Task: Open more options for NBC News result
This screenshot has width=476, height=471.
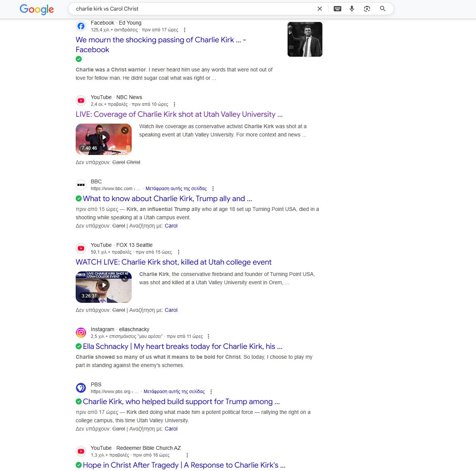Action: (x=174, y=104)
